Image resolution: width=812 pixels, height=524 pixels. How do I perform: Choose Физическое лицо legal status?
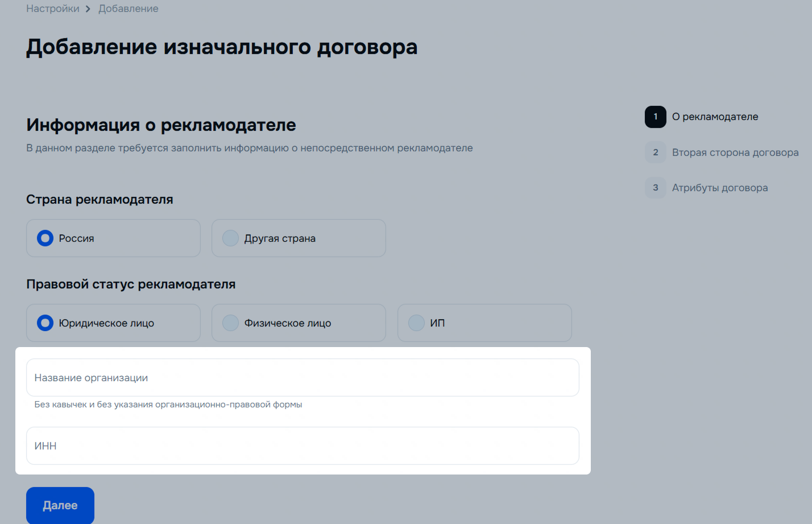pos(231,323)
